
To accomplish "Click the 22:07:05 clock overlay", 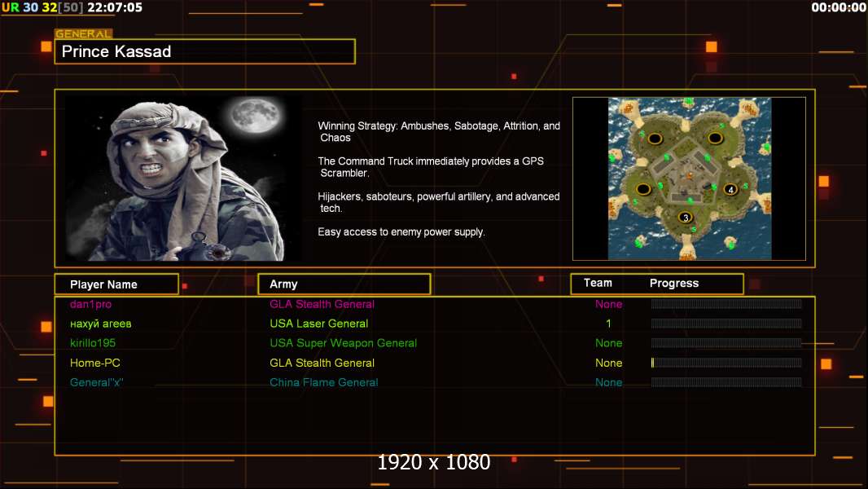I will pyautogui.click(x=115, y=8).
